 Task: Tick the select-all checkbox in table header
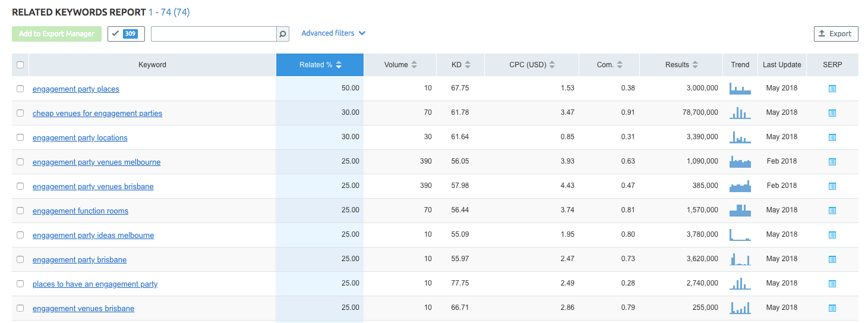point(20,65)
